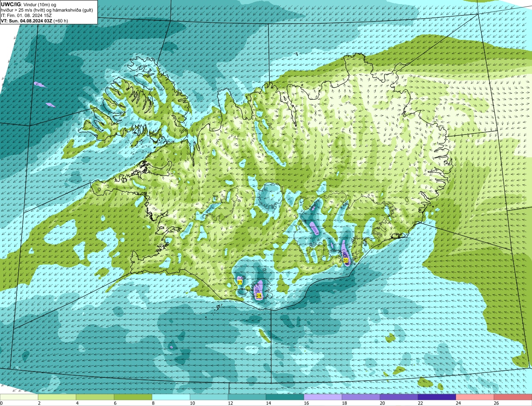
Task: Click the scale tick label 8
Action: coord(153,403)
